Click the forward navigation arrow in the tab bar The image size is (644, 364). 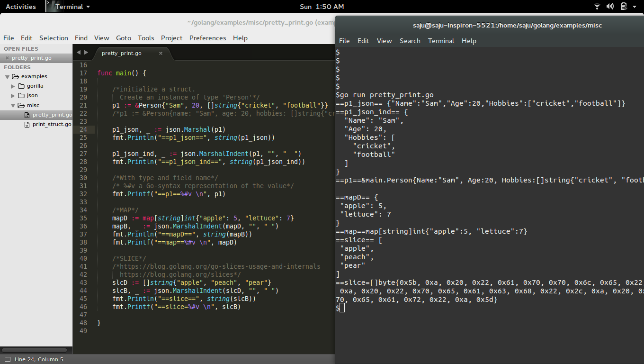(x=86, y=53)
